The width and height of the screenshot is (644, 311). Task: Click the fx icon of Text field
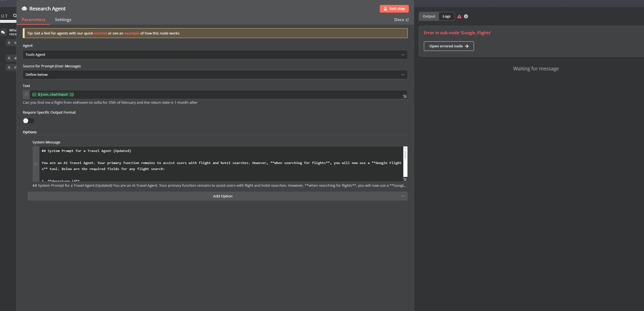pyautogui.click(x=26, y=94)
